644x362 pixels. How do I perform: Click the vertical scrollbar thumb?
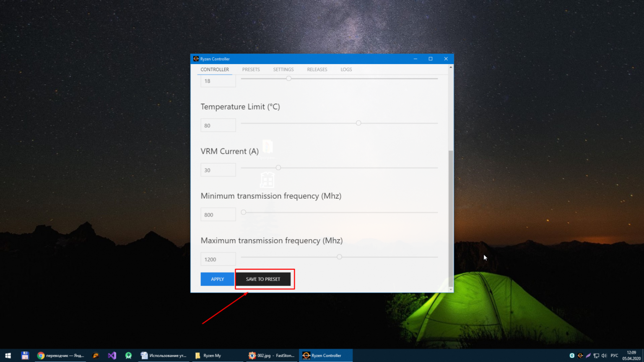[451, 218]
